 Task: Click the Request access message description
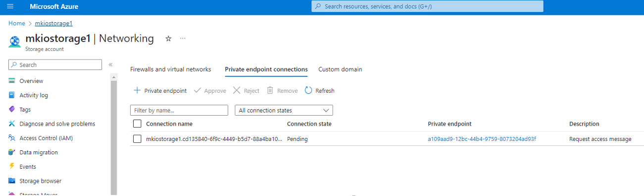[600, 139]
